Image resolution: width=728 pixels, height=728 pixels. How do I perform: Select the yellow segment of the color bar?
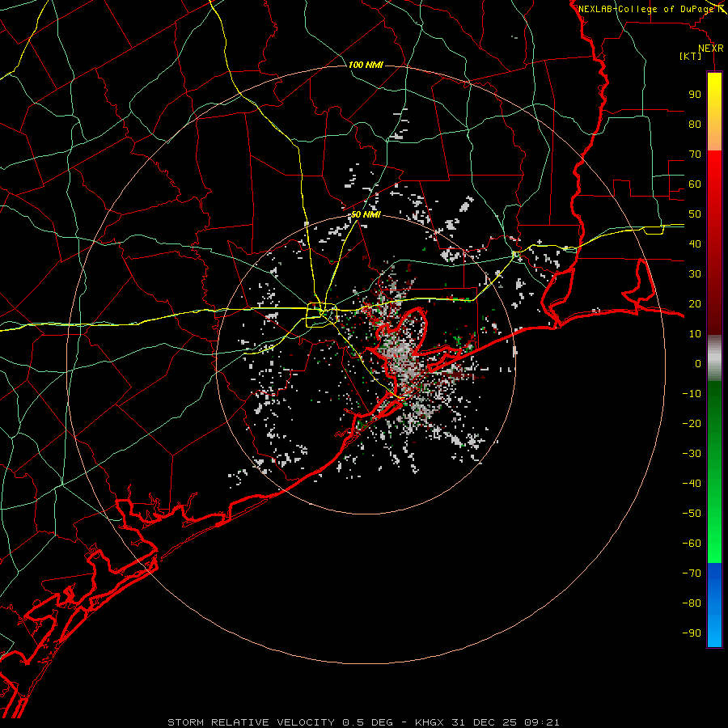click(714, 112)
